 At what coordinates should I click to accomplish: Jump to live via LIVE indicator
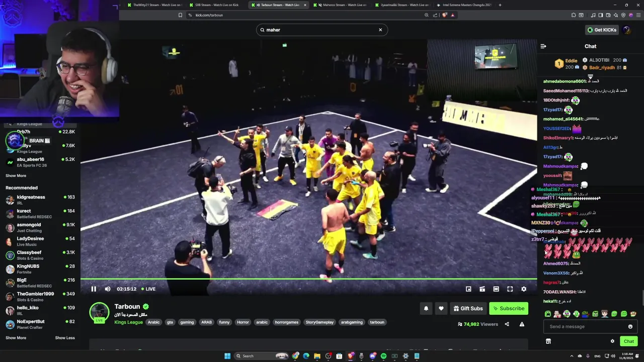tap(148, 289)
